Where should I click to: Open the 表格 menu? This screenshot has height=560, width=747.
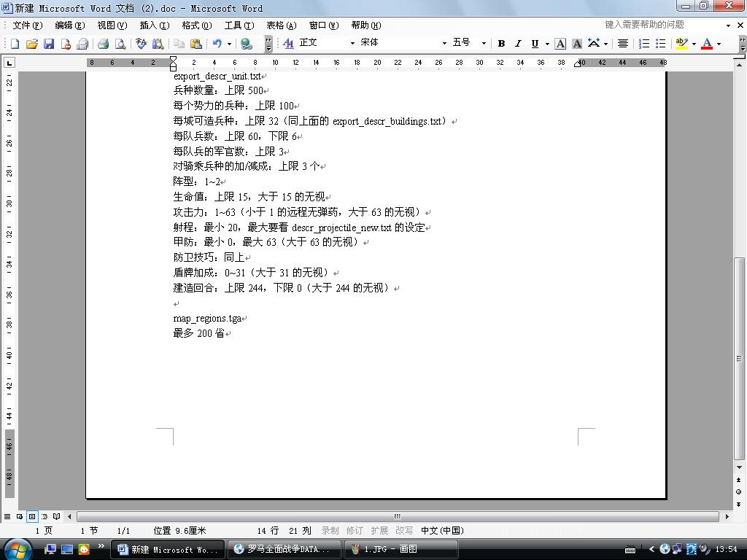(281, 26)
